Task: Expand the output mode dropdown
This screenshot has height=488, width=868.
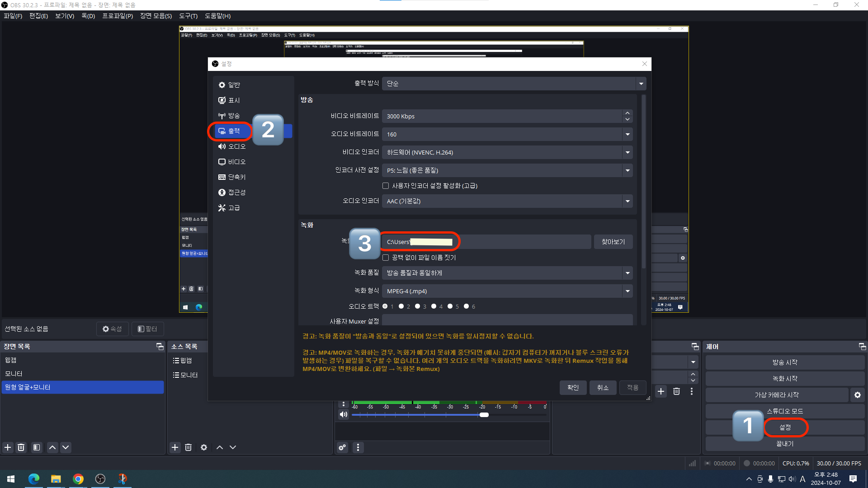Action: pyautogui.click(x=641, y=84)
